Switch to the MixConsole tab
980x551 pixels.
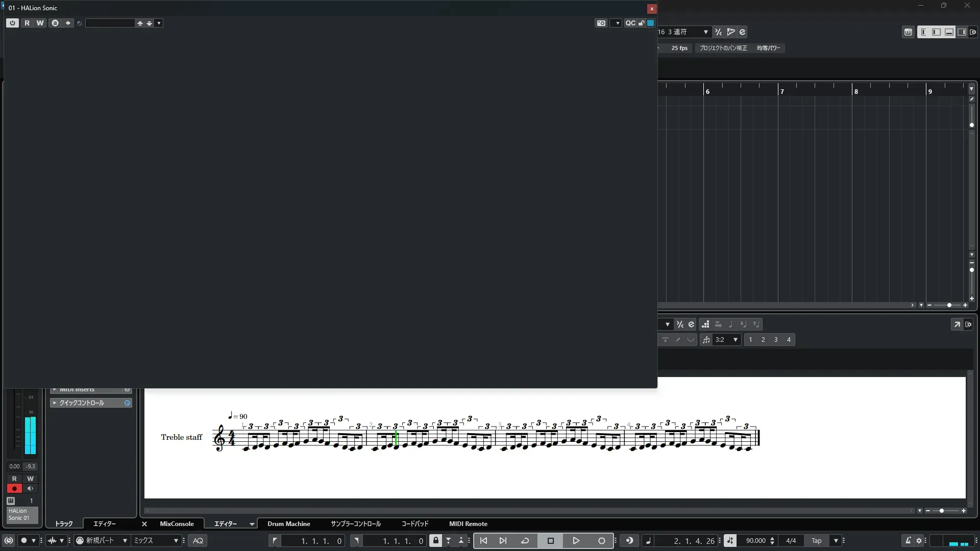point(177,524)
